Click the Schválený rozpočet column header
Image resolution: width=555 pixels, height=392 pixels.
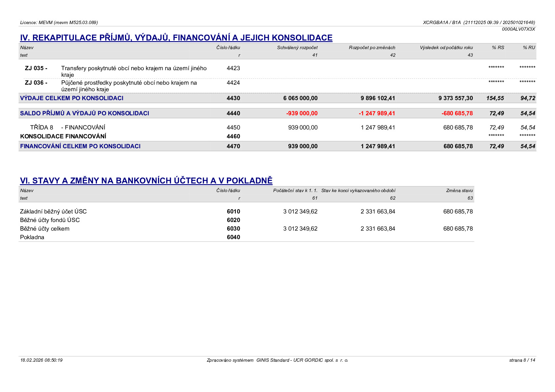coord(297,47)
